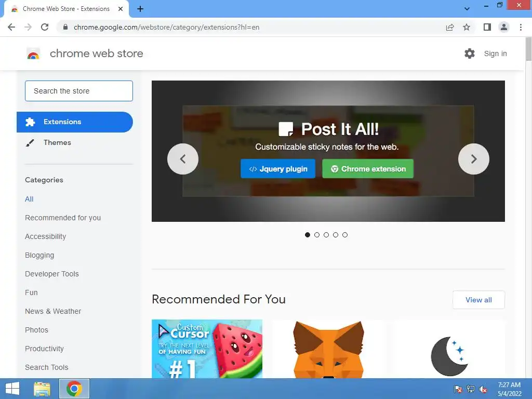Open the Fun category
The height and width of the screenshot is (399, 532).
(x=31, y=292)
